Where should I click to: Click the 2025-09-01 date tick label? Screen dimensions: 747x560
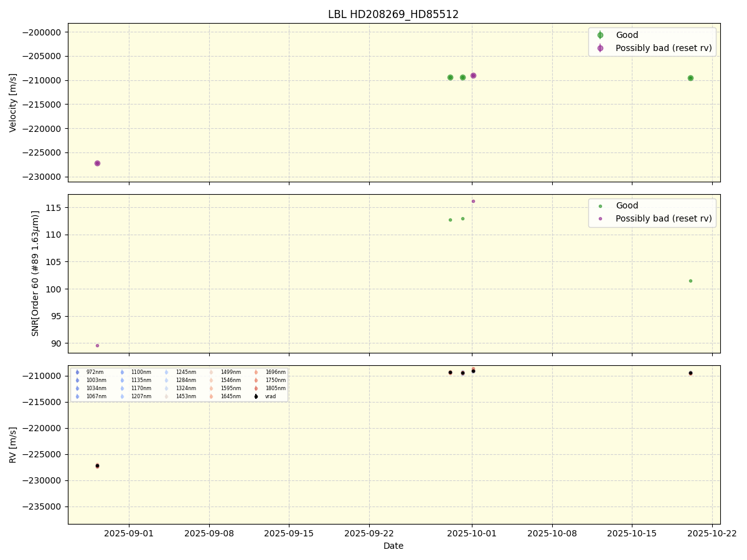129,533
